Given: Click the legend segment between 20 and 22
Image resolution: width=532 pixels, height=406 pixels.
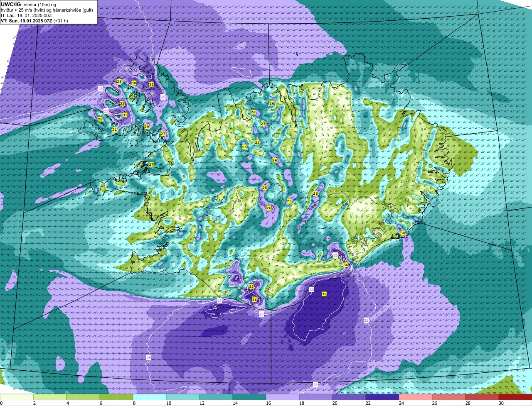Looking at the screenshot, I should pyautogui.click(x=349, y=397).
